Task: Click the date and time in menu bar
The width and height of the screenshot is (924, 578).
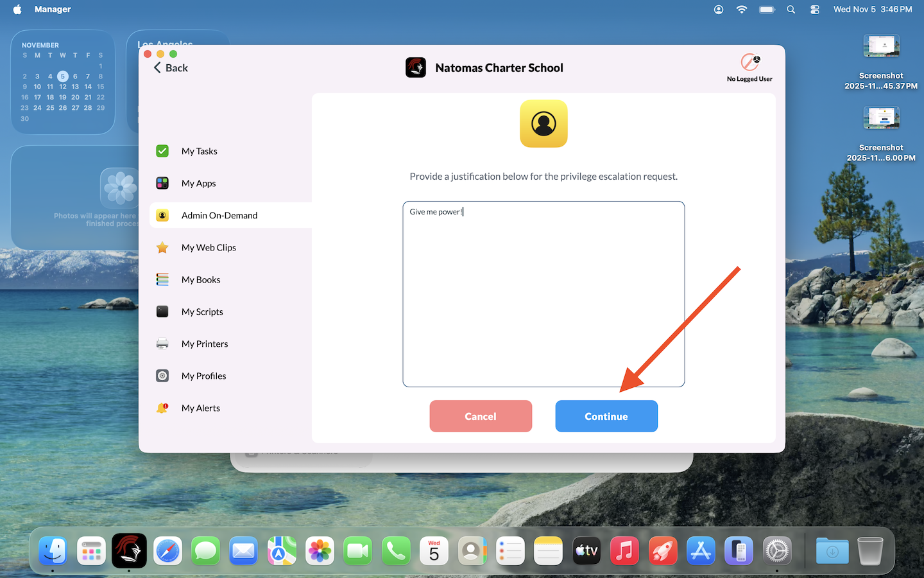Action: [x=873, y=9]
